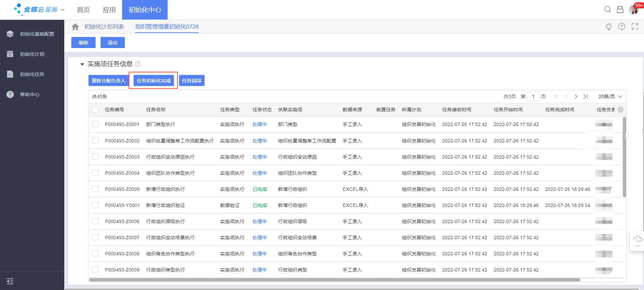This screenshot has width=644, height=290.
Task: Open the help question mark icon
Action: [621, 27]
